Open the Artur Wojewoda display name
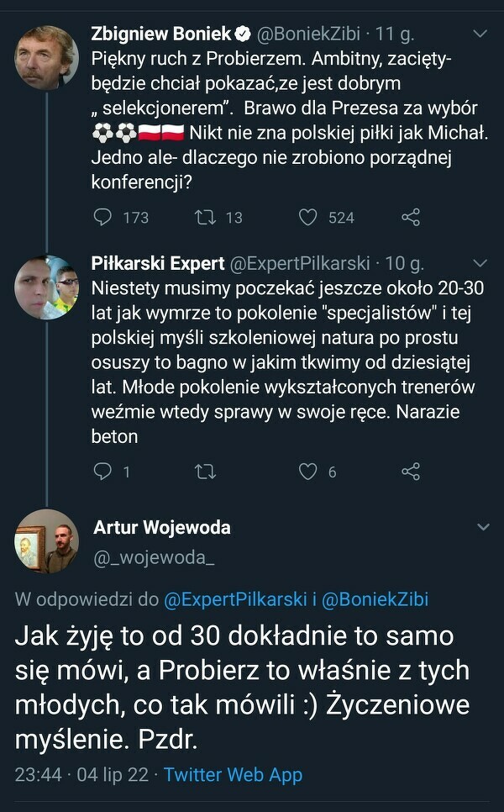Viewport: 504px width, 812px height. tap(162, 528)
